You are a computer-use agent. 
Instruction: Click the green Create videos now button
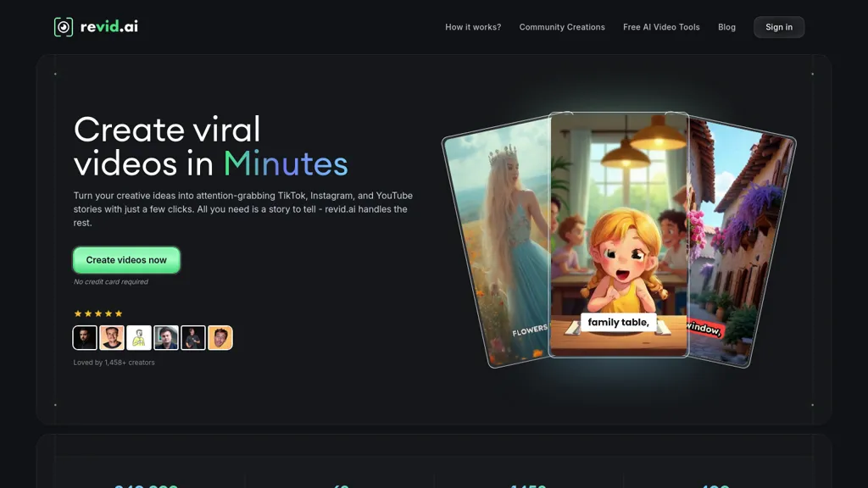pos(126,260)
